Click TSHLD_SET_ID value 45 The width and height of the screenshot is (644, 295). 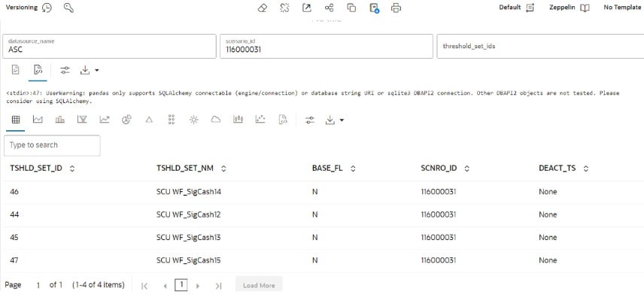(14, 238)
